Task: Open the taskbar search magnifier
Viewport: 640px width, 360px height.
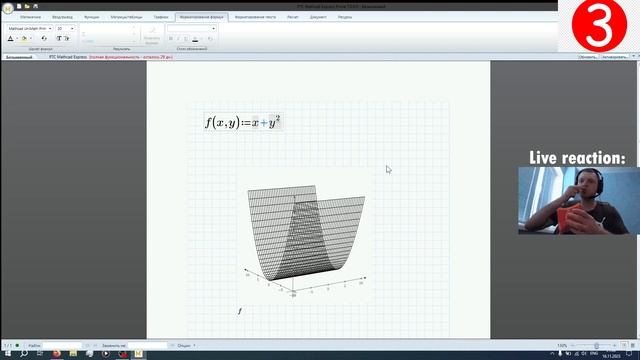Action: click(x=24, y=353)
